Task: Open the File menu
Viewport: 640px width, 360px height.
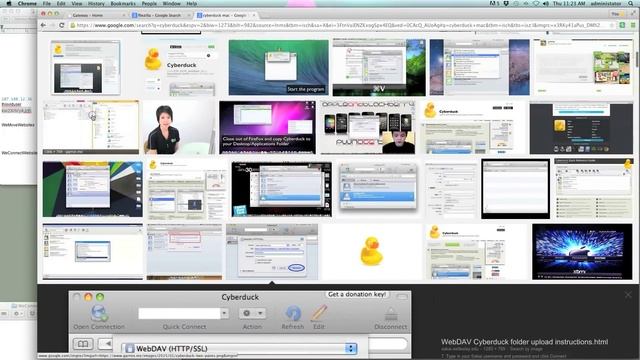Action: 47,3
